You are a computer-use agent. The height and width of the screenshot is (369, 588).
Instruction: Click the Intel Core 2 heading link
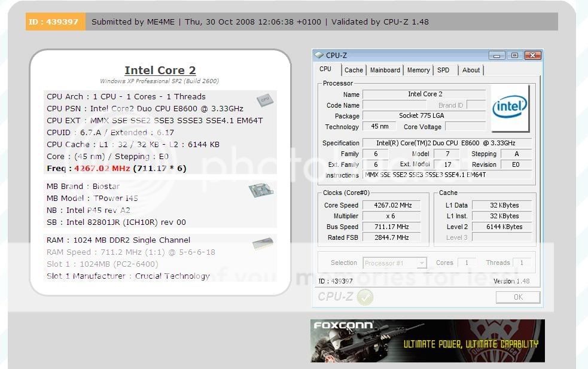tap(160, 71)
